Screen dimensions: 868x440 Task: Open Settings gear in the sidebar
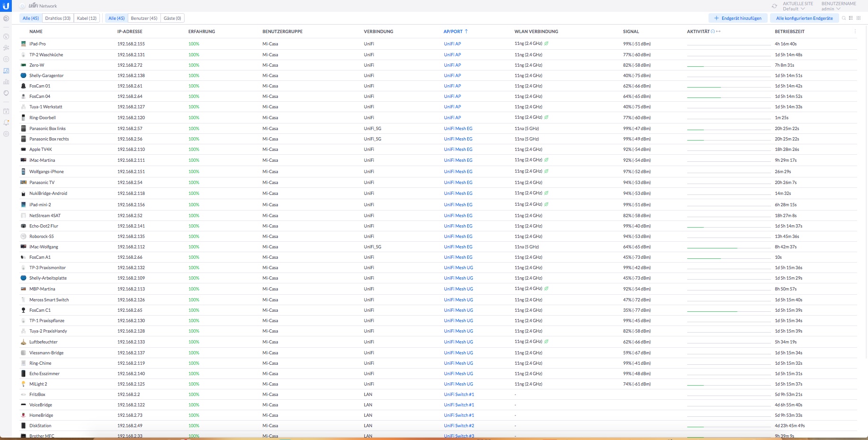(6, 134)
